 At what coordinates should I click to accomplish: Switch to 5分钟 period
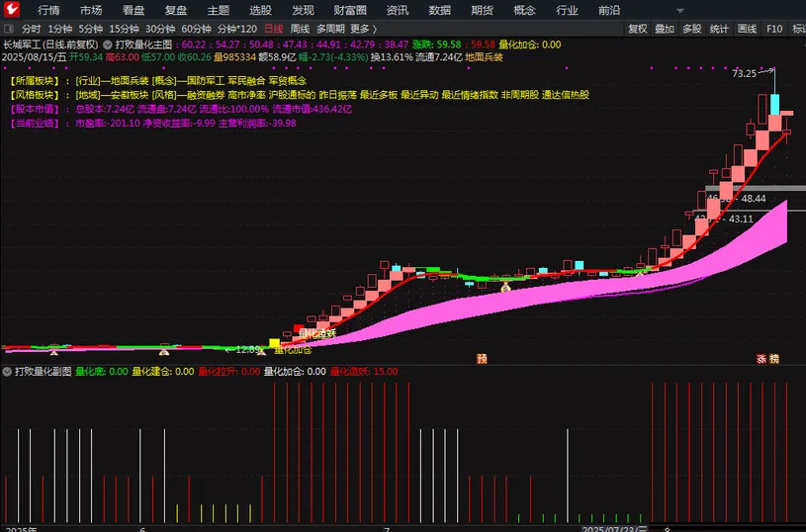coord(90,29)
